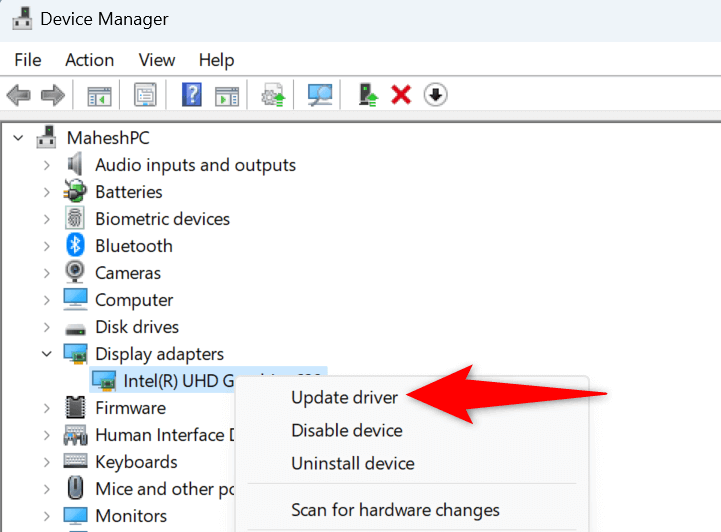Click the Enable device toolbar icon
The width and height of the screenshot is (721, 532).
[x=368, y=95]
